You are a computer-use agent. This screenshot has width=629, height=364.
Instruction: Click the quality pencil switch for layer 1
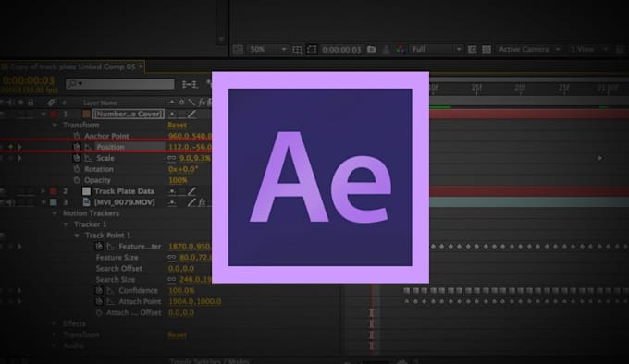191,115
